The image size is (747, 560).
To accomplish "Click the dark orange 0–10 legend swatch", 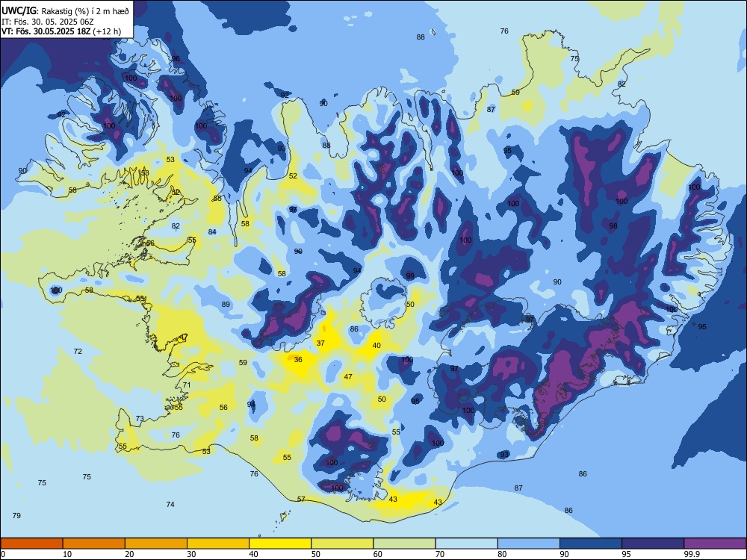I will click(32, 544).
